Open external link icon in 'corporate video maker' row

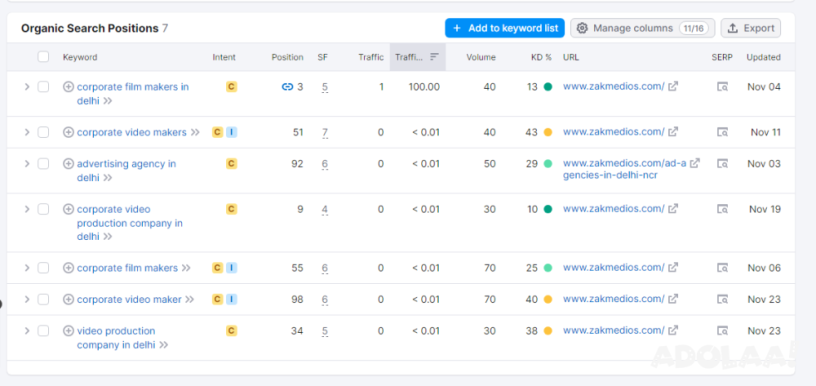click(x=673, y=299)
